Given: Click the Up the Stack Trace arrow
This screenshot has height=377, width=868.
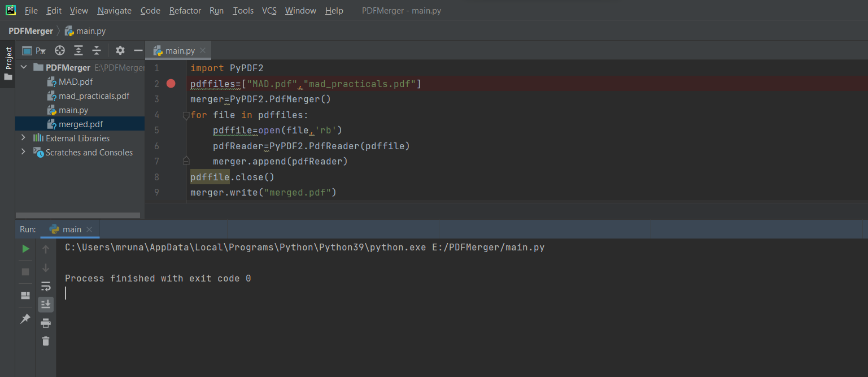Looking at the screenshot, I should 46,249.
